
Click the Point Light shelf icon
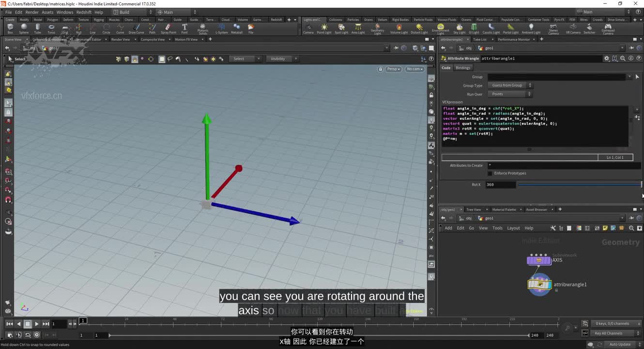pos(324,28)
